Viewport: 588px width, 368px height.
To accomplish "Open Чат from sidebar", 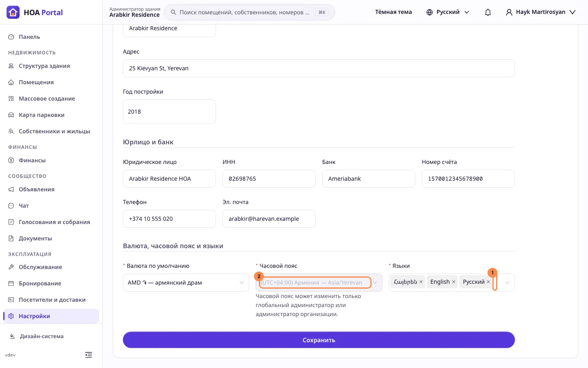I will (51, 206).
